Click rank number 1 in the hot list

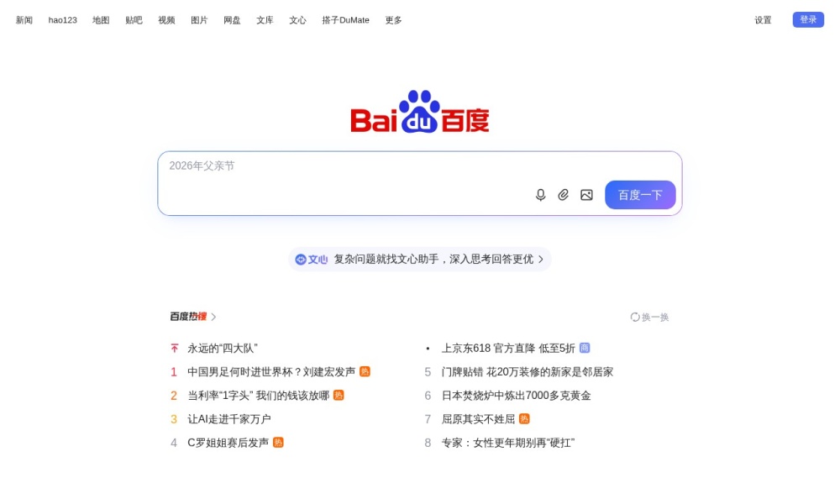(174, 372)
